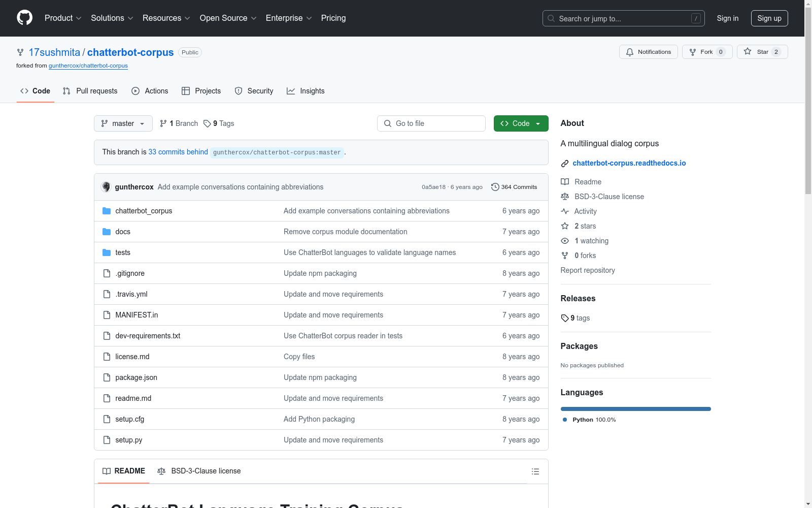
Task: Open the Security tab
Action: (254, 91)
